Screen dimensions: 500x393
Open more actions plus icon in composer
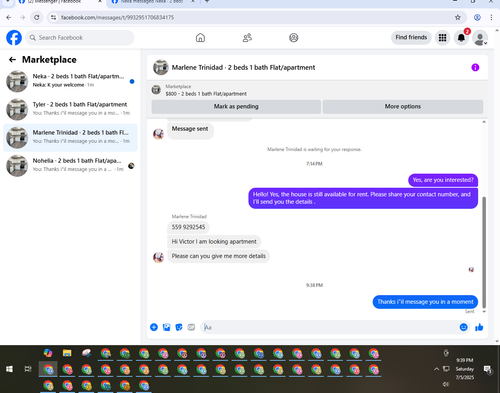click(x=154, y=327)
